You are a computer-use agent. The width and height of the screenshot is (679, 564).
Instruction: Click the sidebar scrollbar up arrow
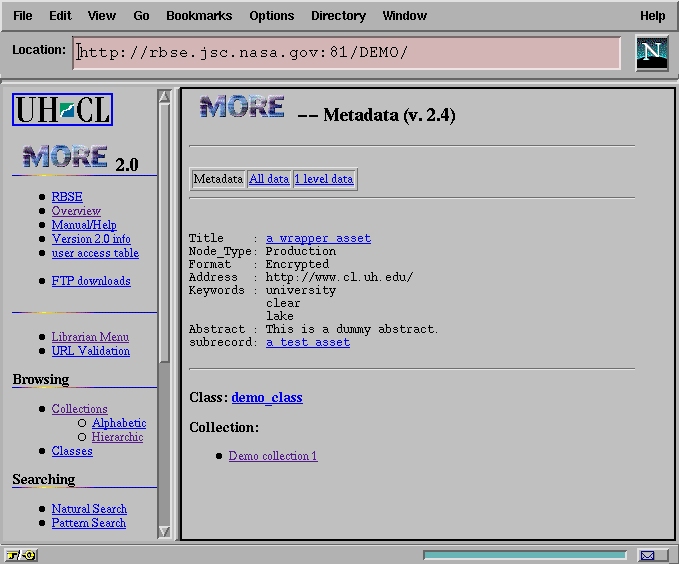[165, 97]
